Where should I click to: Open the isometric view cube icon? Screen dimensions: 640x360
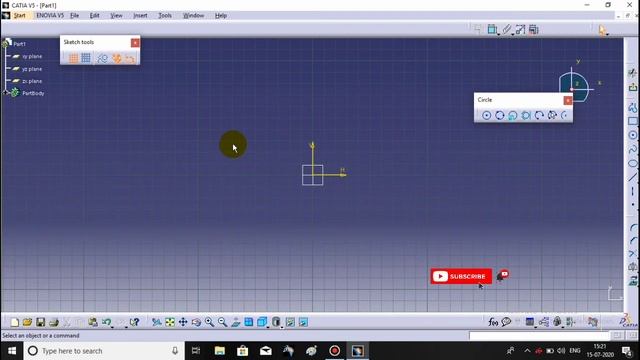262,322
